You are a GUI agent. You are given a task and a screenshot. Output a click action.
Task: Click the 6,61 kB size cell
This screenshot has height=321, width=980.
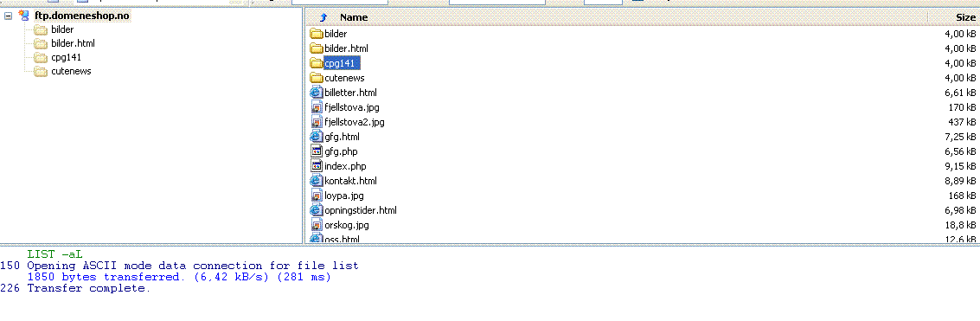point(961,93)
